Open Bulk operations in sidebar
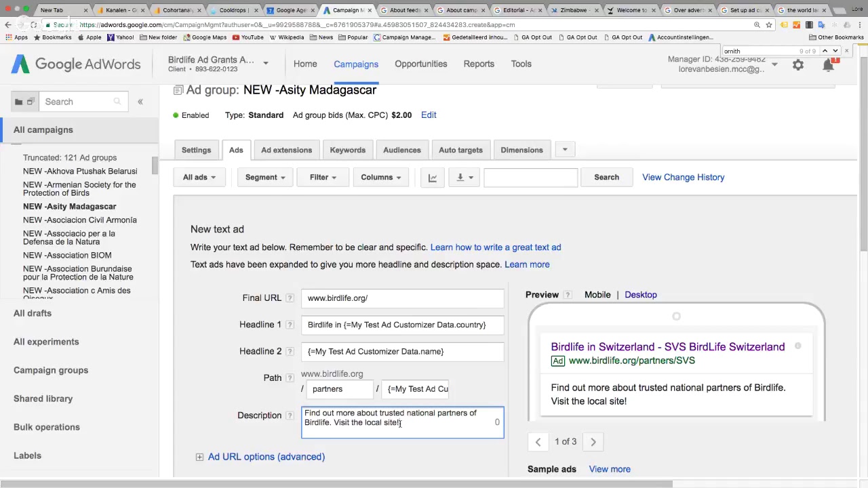 [47, 427]
